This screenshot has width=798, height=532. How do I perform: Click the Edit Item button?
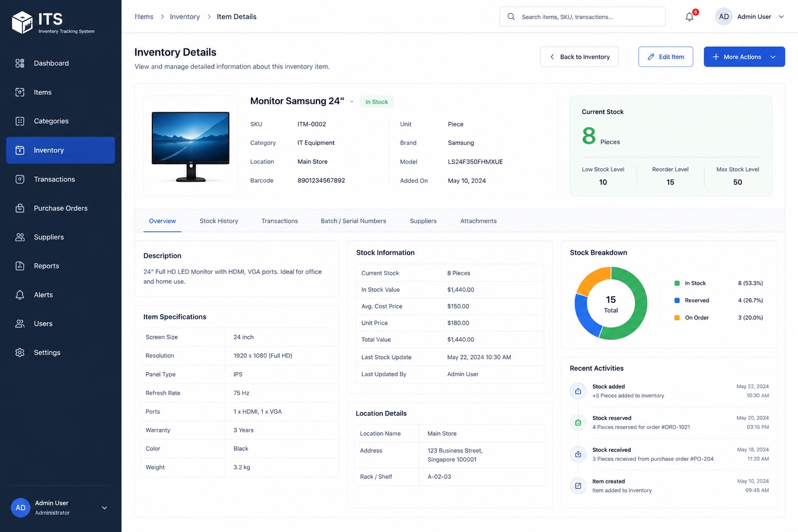[x=666, y=57]
